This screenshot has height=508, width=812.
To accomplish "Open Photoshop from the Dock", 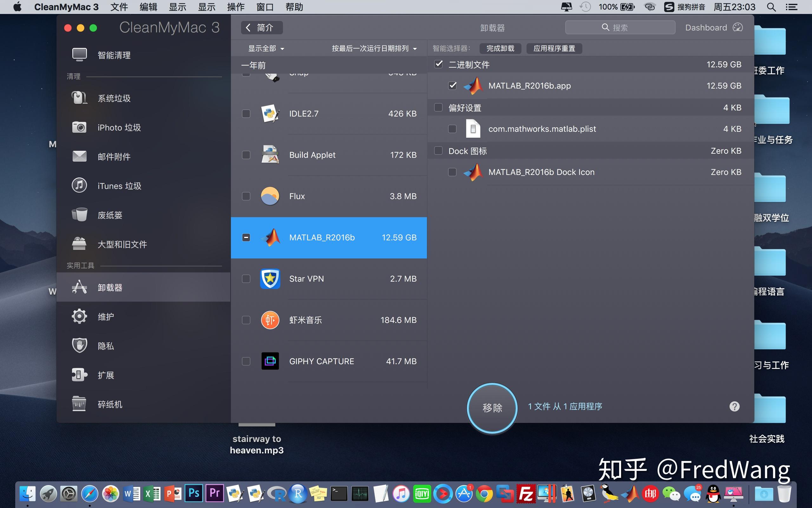I will [194, 493].
